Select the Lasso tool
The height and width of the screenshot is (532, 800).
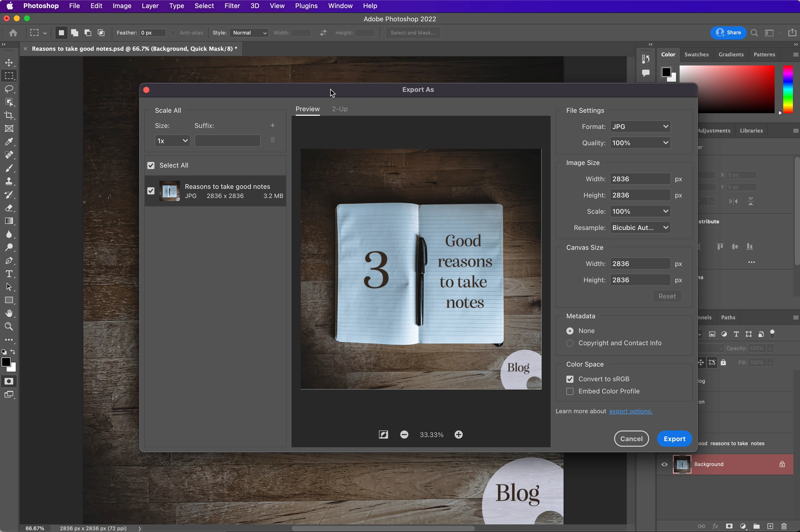9,89
